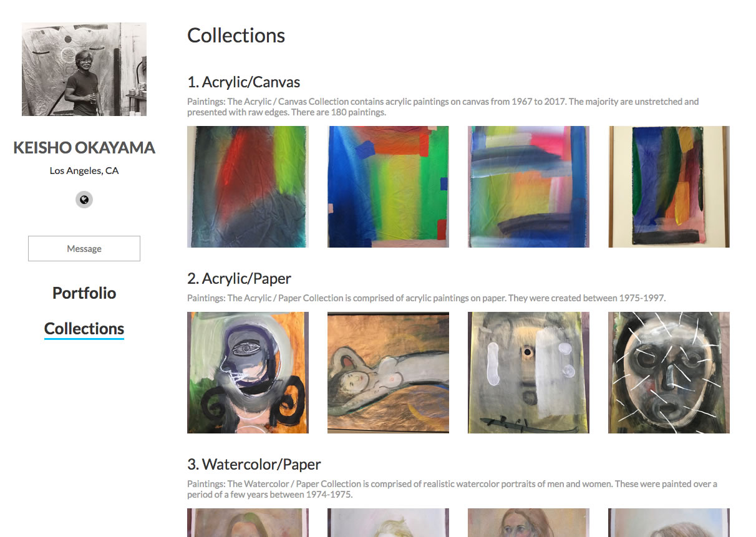View the red and green abstract canvas painting
756x537 pixels.
tap(248, 186)
